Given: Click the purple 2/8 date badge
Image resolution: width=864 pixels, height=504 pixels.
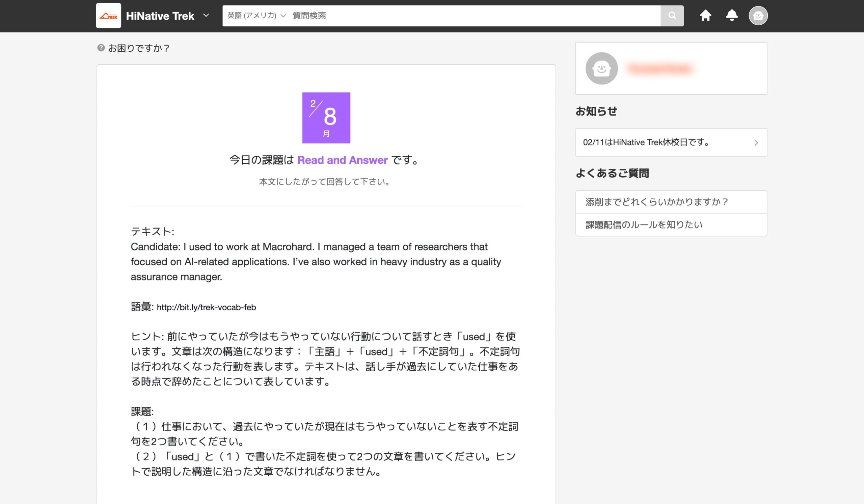Looking at the screenshot, I should point(326,117).
